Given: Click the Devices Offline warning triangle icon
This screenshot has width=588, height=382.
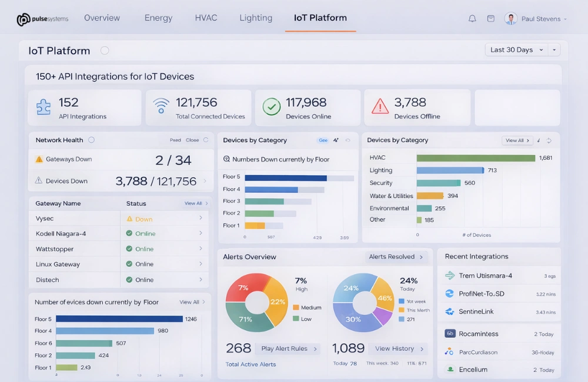Looking at the screenshot, I should click(x=380, y=107).
